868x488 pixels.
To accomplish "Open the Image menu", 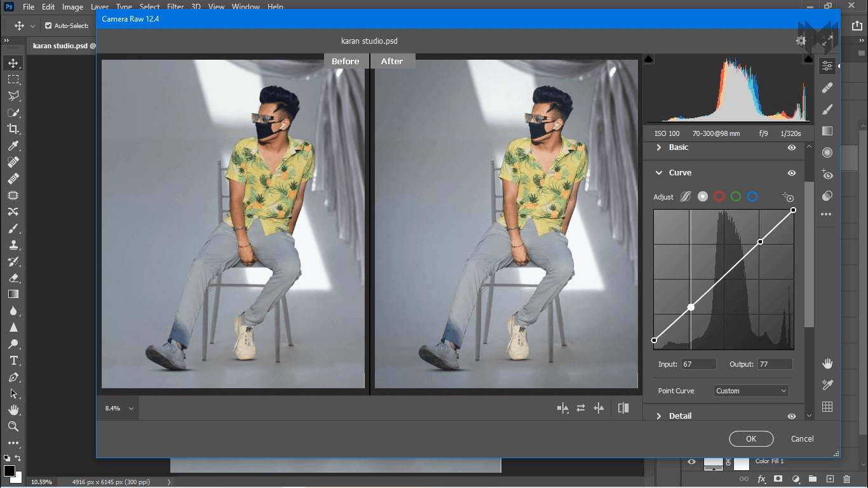I will [72, 7].
